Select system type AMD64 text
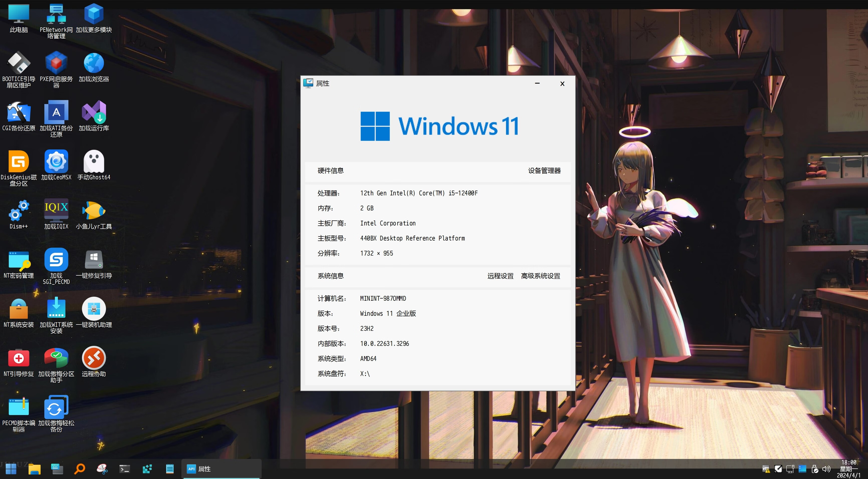Viewport: 868px width, 479px height. click(x=368, y=359)
